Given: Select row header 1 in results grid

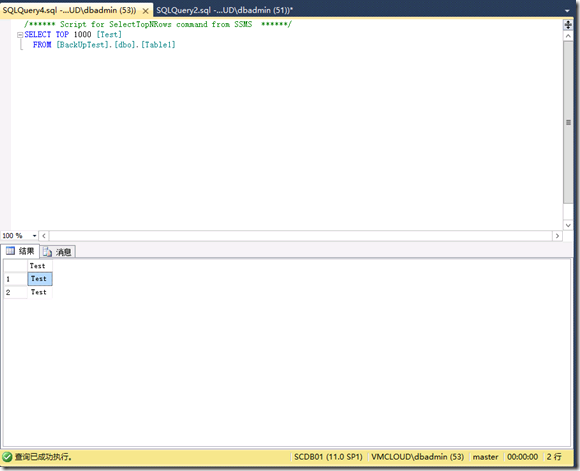Looking at the screenshot, I should (16, 279).
